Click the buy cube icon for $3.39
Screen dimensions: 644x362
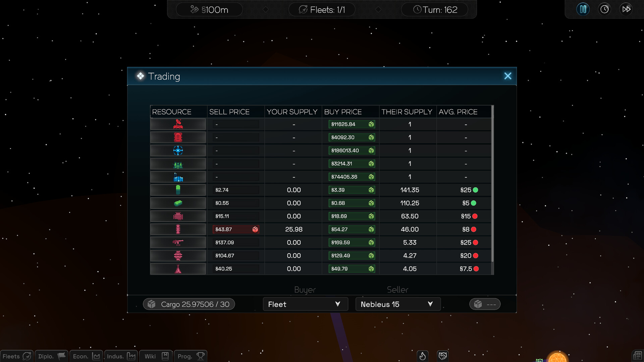[x=371, y=190]
